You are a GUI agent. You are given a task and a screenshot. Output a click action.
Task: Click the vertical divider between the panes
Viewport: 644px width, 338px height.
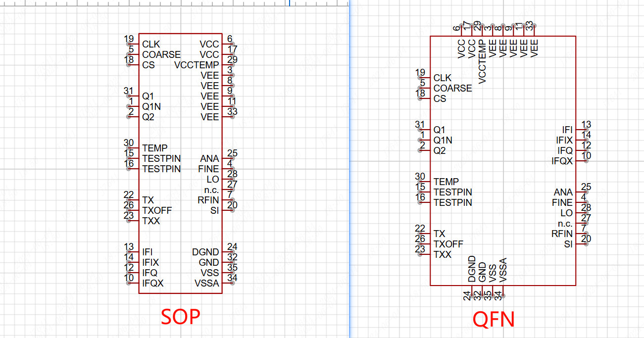[x=349, y=168]
